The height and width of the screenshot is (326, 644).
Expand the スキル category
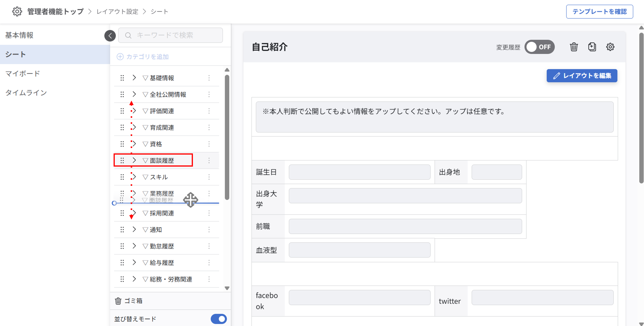134,177
